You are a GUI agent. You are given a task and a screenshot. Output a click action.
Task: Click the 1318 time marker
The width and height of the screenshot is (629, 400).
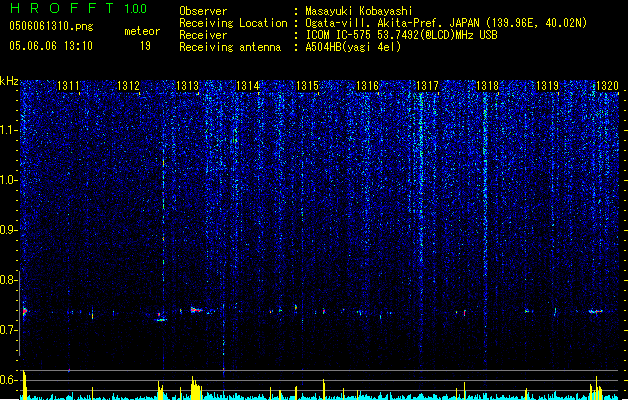[487, 85]
